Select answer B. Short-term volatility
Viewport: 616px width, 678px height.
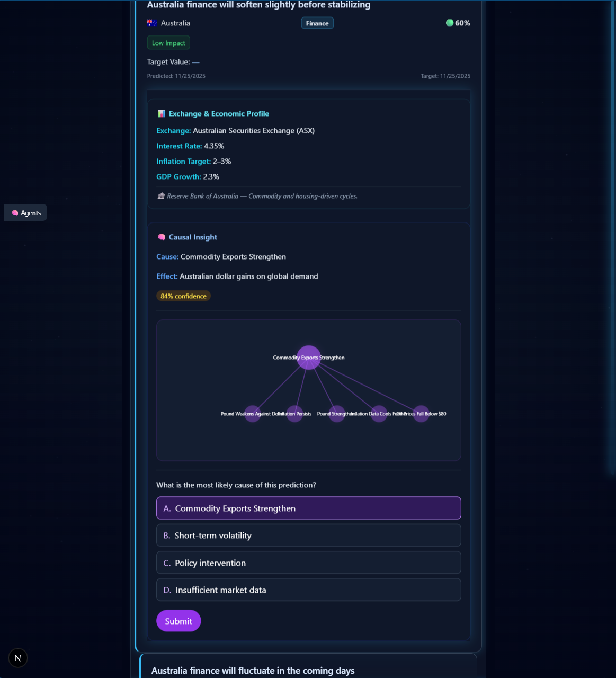click(x=308, y=536)
